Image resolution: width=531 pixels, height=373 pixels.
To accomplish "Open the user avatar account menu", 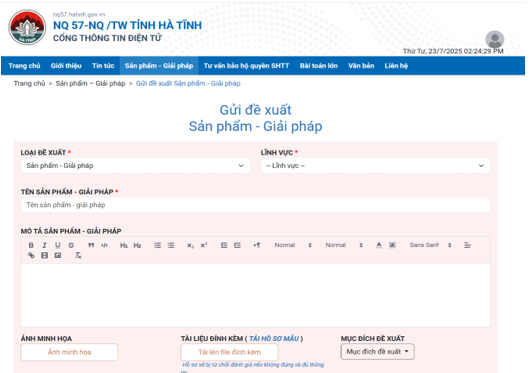I will point(494,39).
